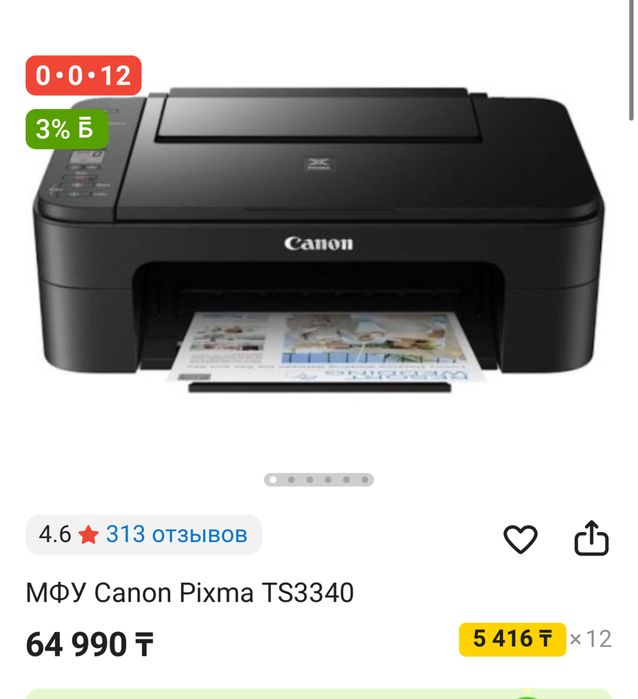Select the fifth image carousel dot
This screenshot has height=699, width=638.
coord(346,480)
